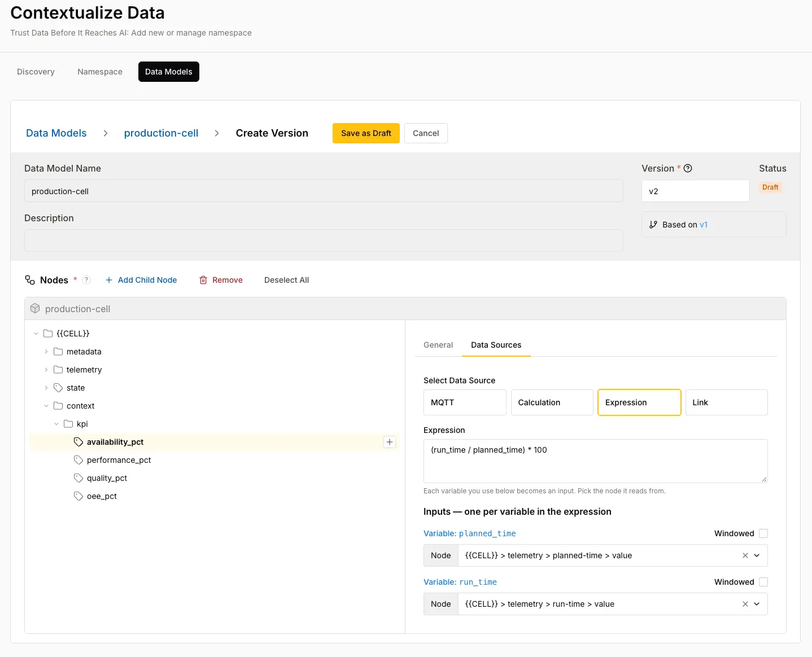Select availability_pct in the tree

coord(115,442)
